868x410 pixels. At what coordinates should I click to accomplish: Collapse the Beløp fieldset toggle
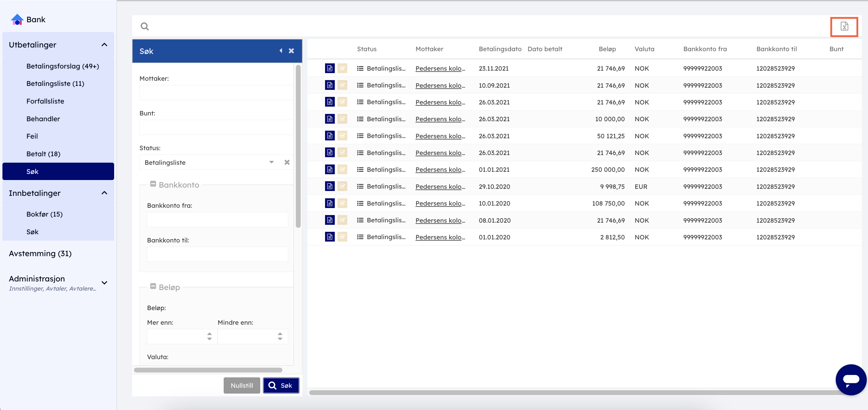pos(153,286)
